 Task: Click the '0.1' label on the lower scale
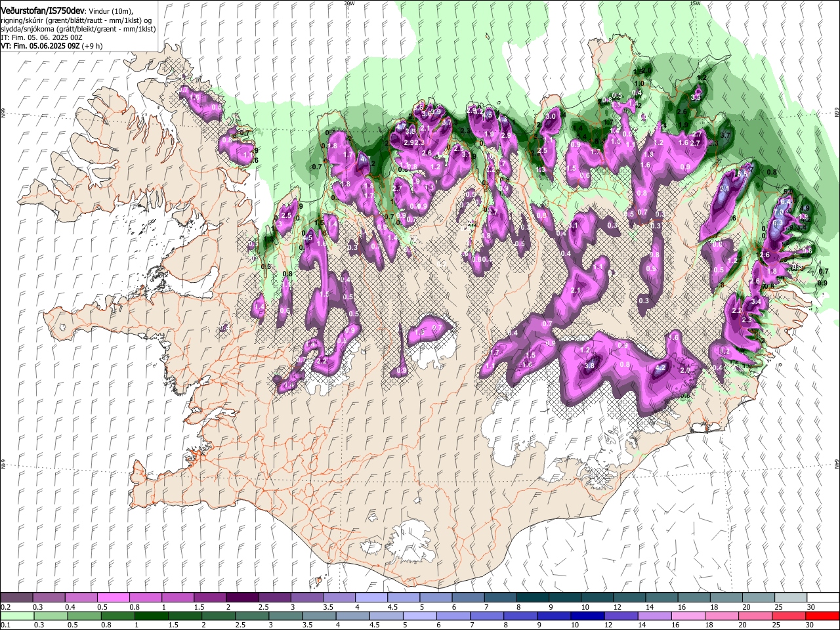pos(5,625)
